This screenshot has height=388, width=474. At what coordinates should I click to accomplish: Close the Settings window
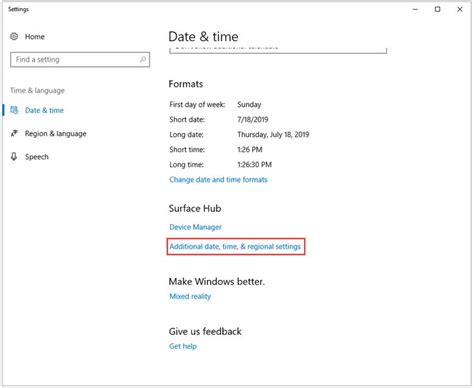[x=460, y=9]
